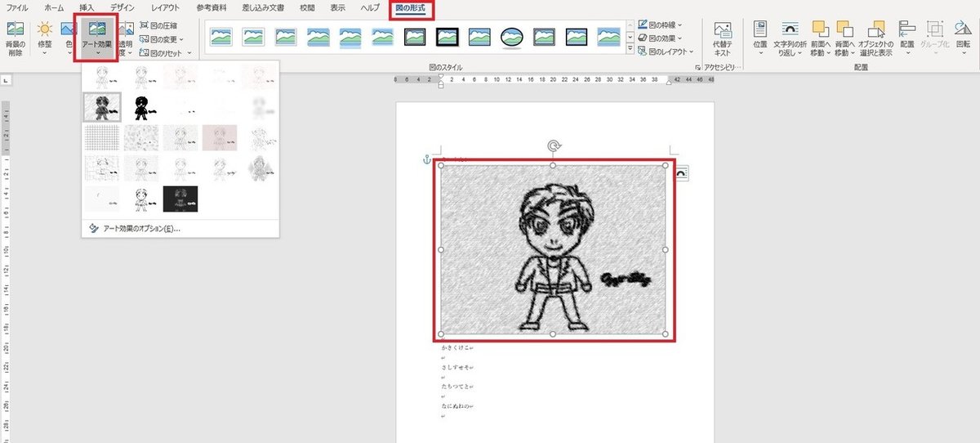Click 背面へ移動 send backward
Screen dimensions: 980x443
point(844,38)
